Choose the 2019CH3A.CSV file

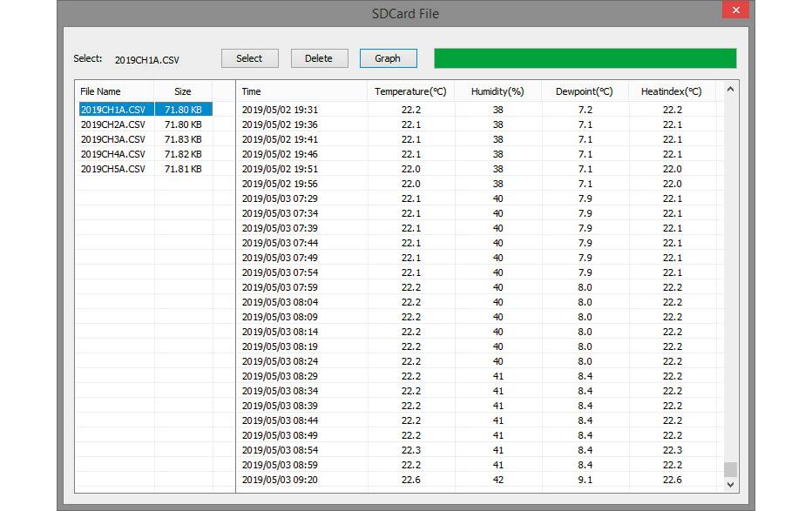(x=112, y=139)
